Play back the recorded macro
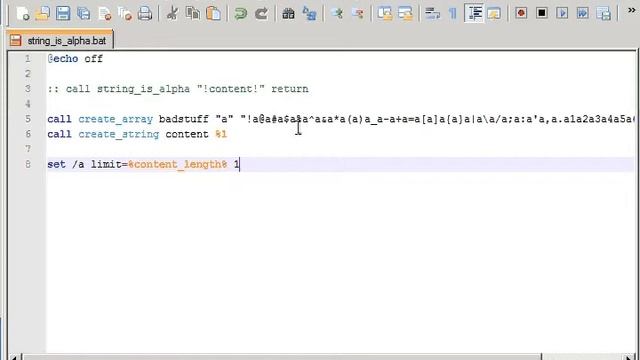 click(x=562, y=13)
